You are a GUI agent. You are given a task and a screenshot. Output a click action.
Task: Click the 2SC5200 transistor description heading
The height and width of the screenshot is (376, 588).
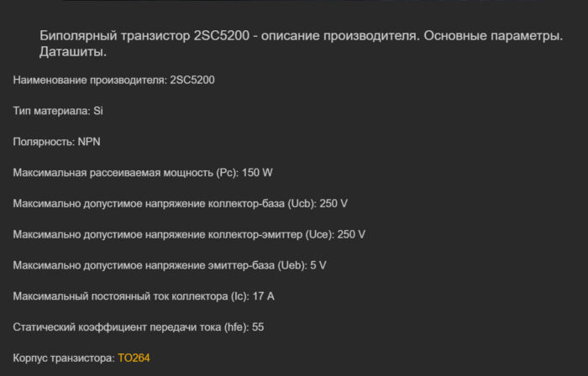click(x=300, y=36)
